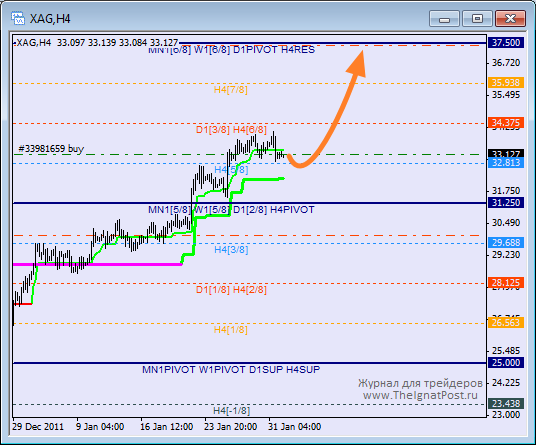
Task: Click the MN1[6/8] W1[6/8] D1PIVOT H4RES label
Action: click(231, 50)
